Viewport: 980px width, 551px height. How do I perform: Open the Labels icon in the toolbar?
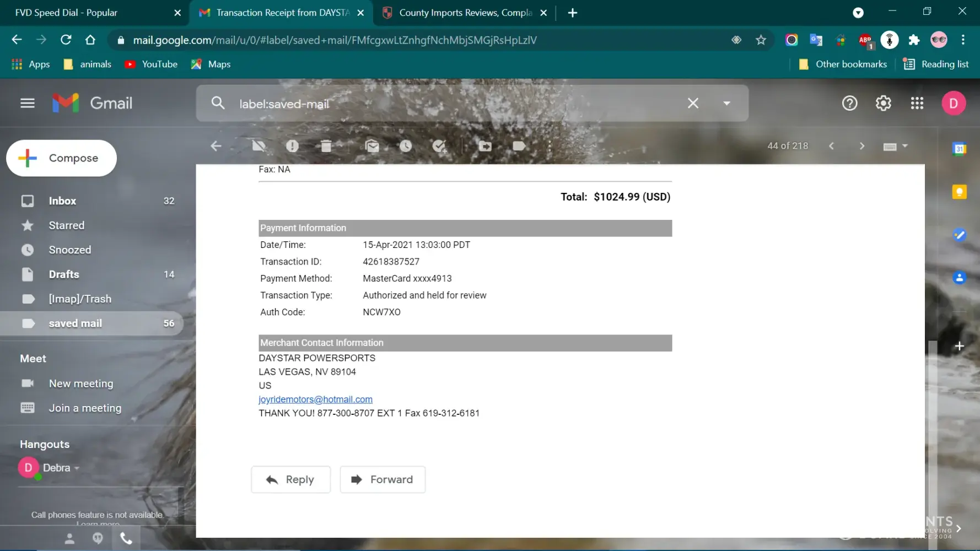click(x=519, y=146)
